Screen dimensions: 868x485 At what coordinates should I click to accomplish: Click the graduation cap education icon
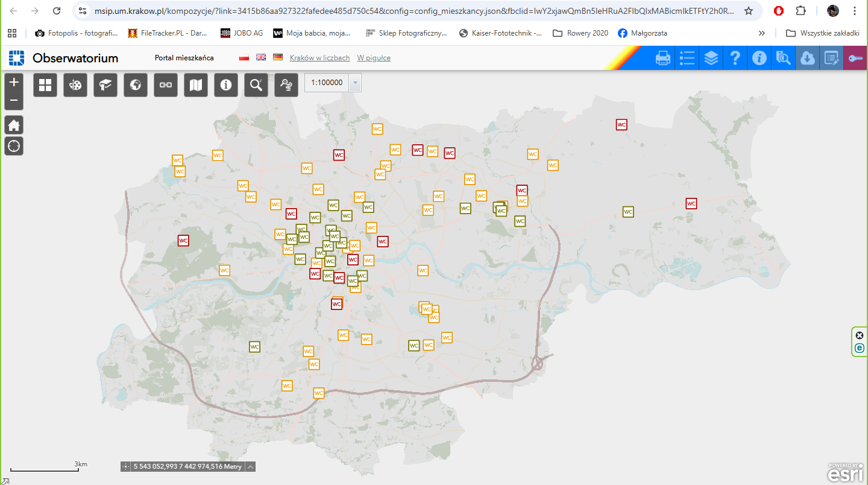click(x=105, y=85)
